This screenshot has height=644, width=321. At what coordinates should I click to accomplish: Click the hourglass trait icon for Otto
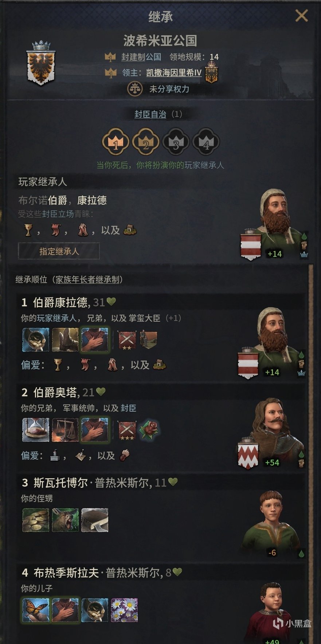tap(36, 430)
